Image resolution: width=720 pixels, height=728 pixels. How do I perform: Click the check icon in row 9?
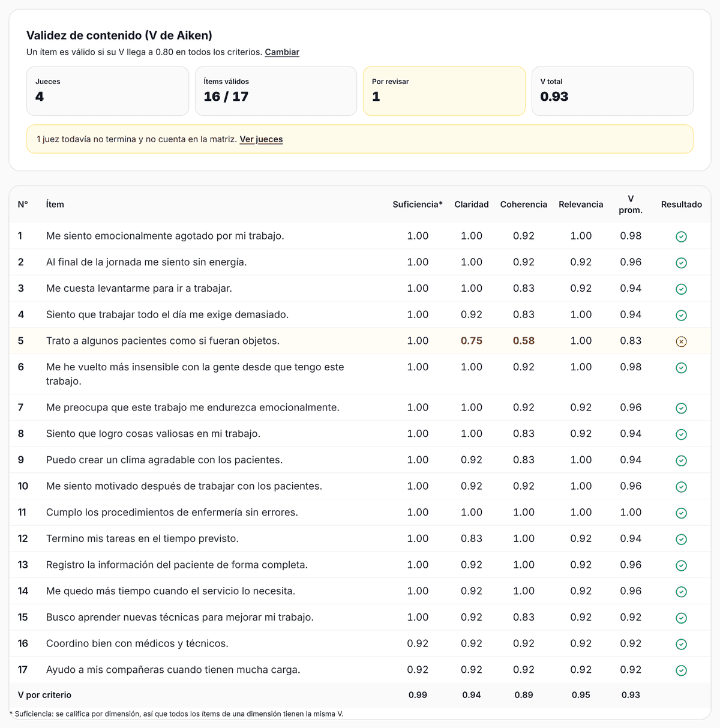681,461
